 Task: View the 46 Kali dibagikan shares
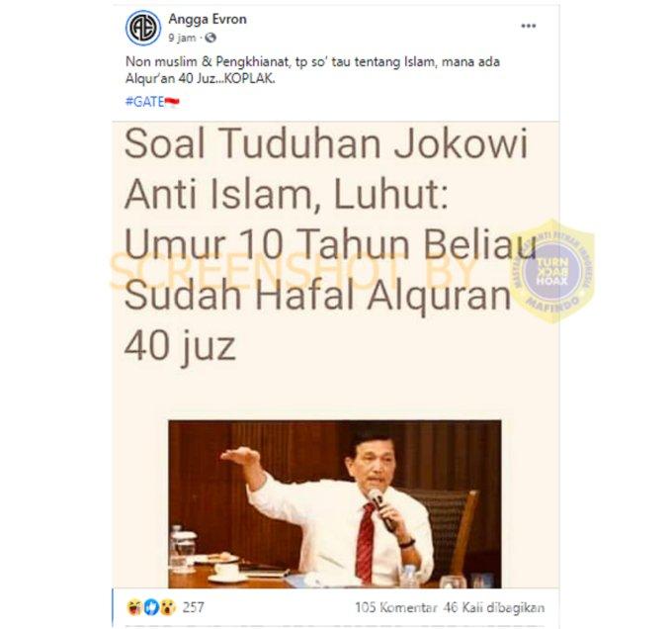[x=494, y=607]
